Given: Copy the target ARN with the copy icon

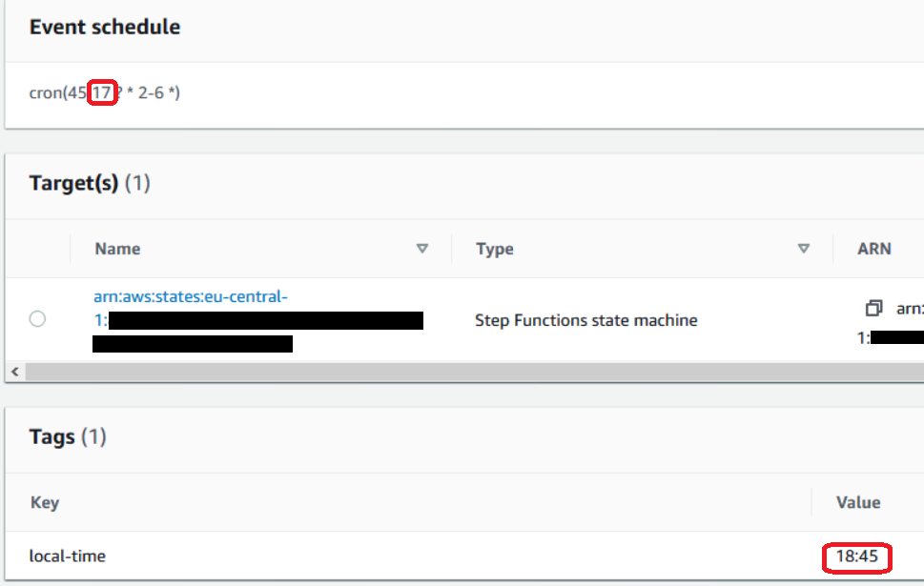Looking at the screenshot, I should pyautogui.click(x=873, y=309).
